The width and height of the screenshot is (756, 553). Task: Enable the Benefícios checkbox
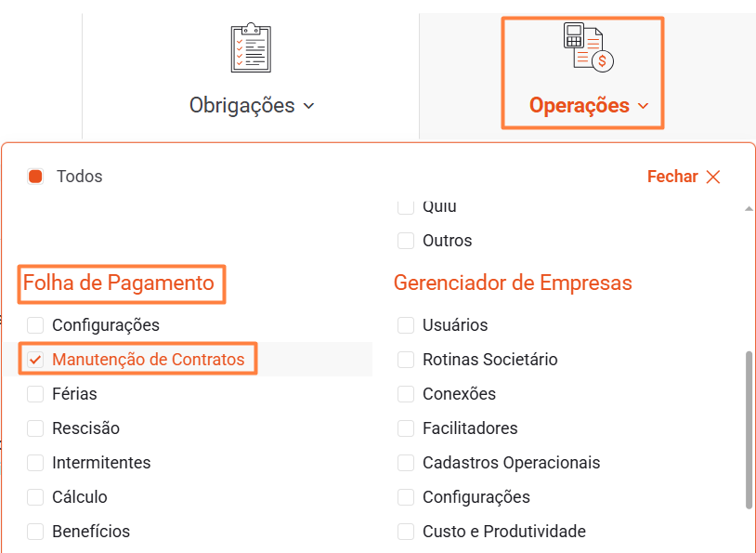pos(35,532)
